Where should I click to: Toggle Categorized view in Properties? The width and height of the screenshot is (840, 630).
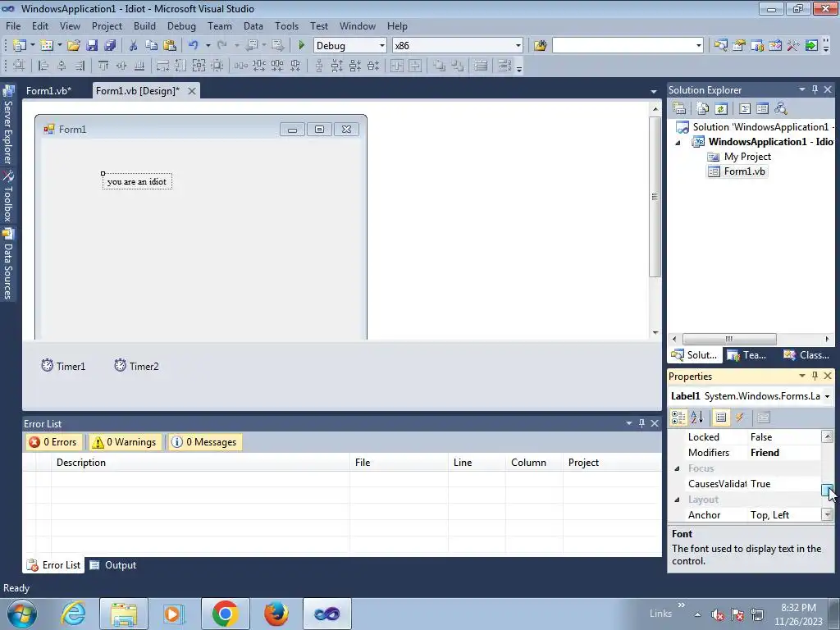tap(678, 418)
